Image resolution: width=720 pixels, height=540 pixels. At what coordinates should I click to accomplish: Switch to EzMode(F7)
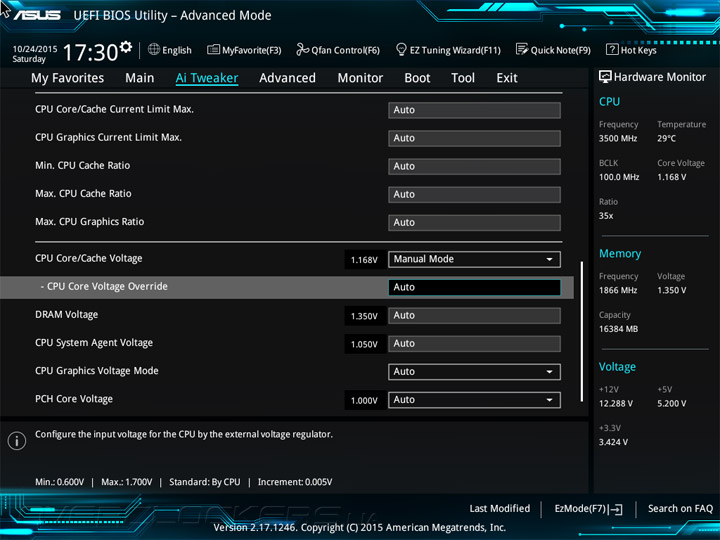click(x=581, y=509)
